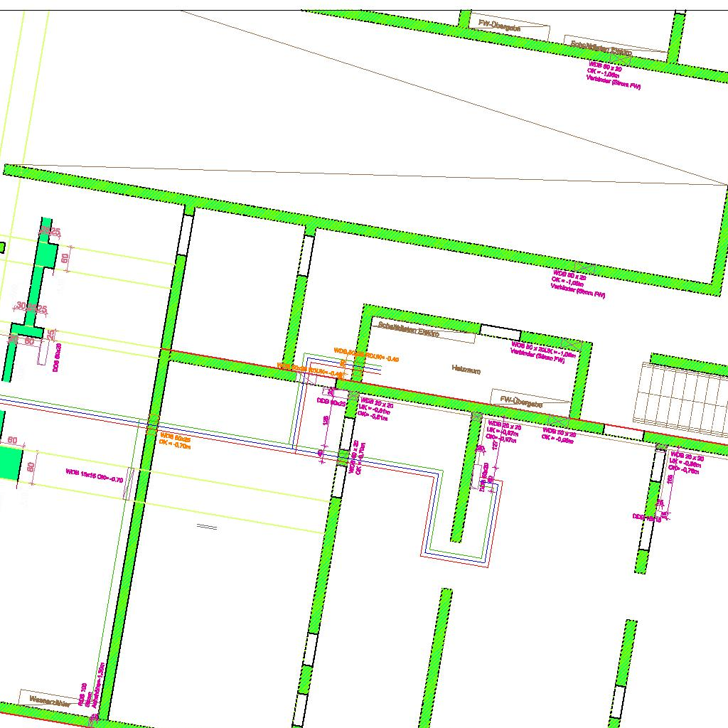Screen dimensions: 728x728
Task: Select the Wasserzähler label box
Action: (50, 700)
